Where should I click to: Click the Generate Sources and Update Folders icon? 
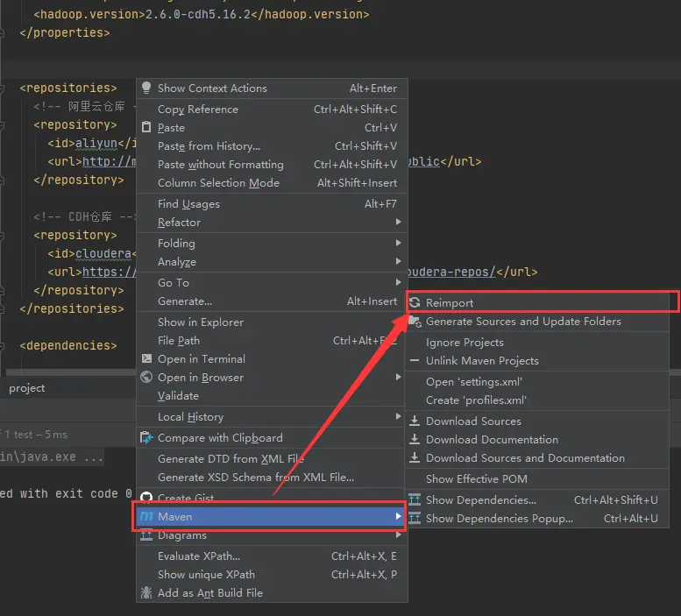pos(415,322)
